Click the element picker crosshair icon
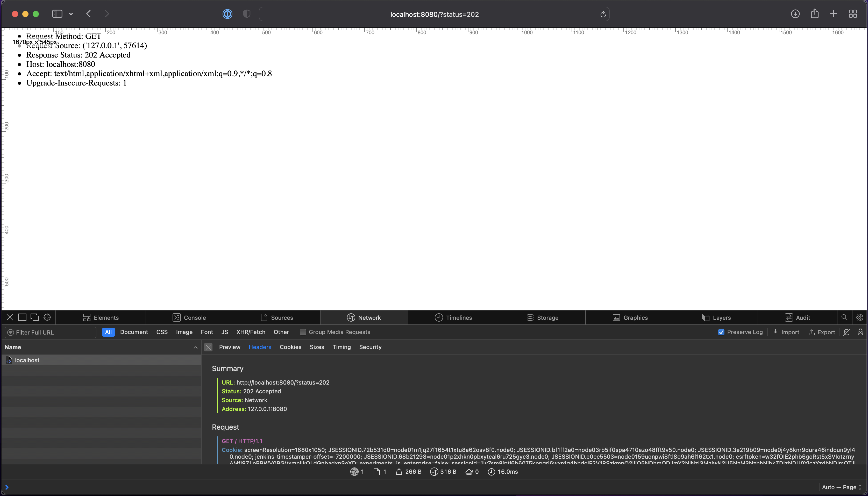The width and height of the screenshot is (868, 496). [47, 317]
